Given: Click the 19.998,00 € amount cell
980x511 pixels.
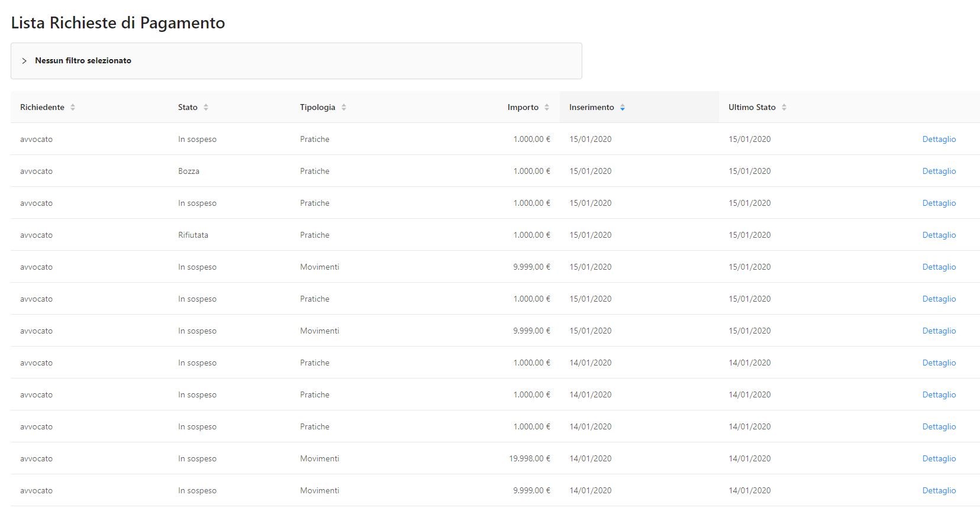Looking at the screenshot, I should pyautogui.click(x=529, y=458).
